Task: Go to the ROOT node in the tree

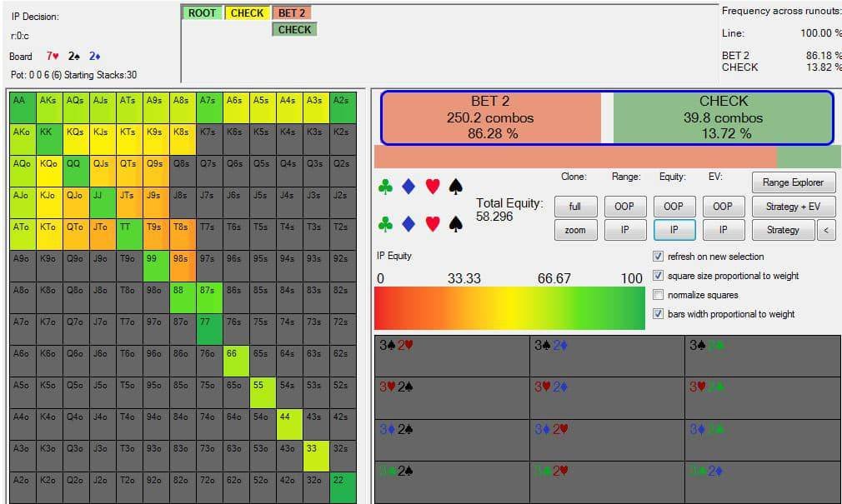Action: [202, 13]
